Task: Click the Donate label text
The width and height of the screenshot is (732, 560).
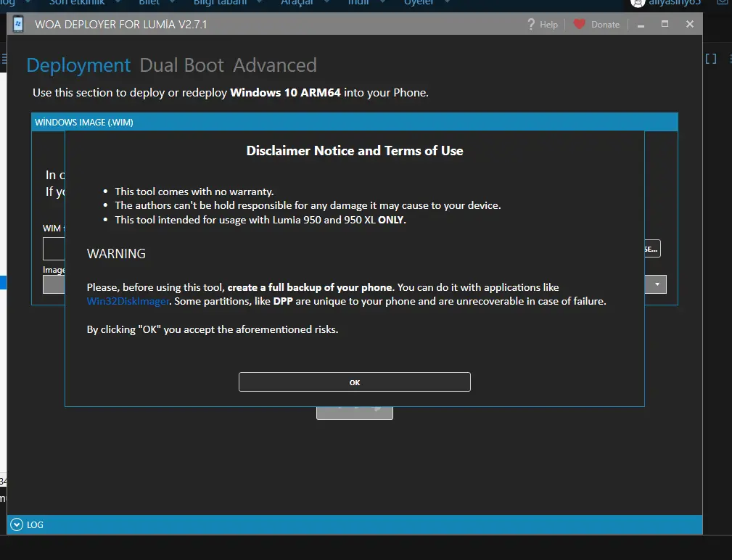Action: [605, 24]
